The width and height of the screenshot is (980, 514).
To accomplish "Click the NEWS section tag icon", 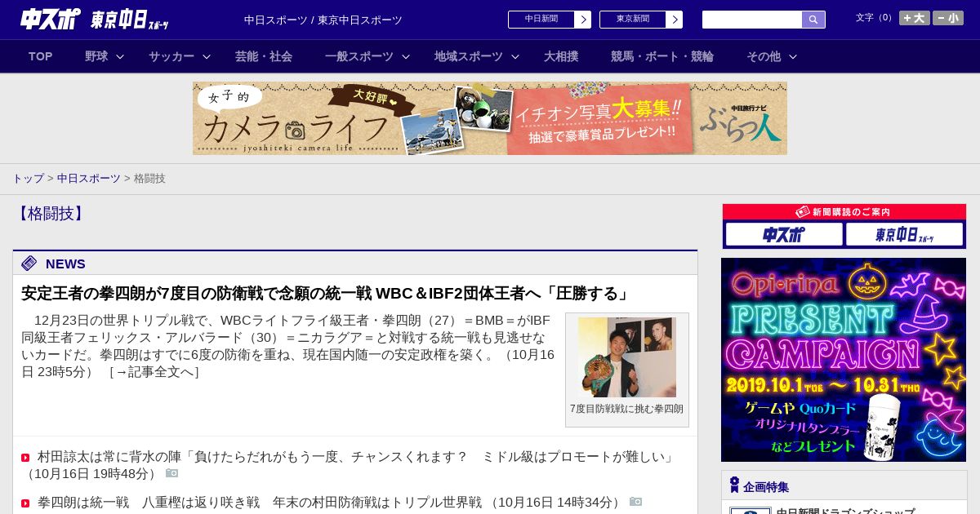I will (29, 263).
